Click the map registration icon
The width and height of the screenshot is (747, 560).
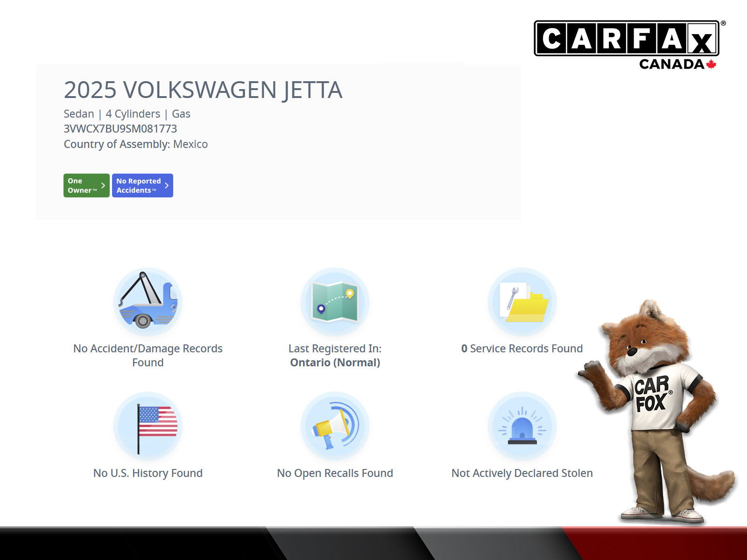pos(335,302)
